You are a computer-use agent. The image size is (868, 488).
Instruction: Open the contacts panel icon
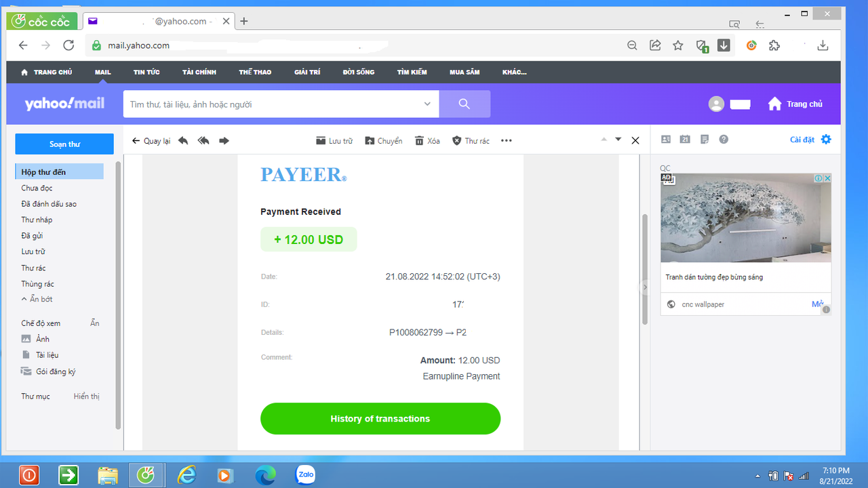pyautogui.click(x=666, y=140)
